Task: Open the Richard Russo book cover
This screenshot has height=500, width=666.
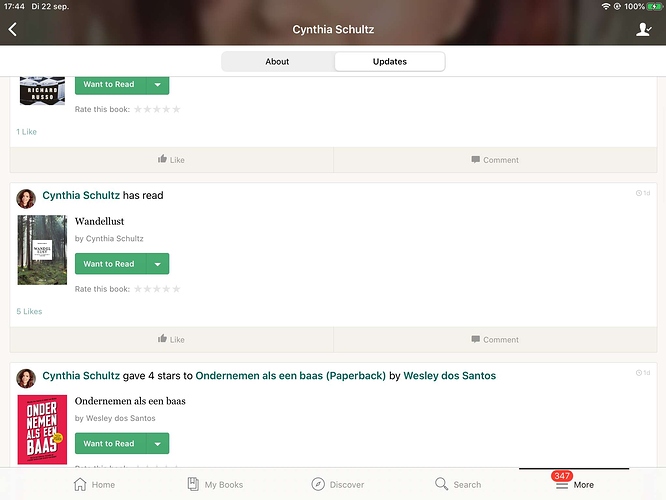Action: [x=42, y=91]
